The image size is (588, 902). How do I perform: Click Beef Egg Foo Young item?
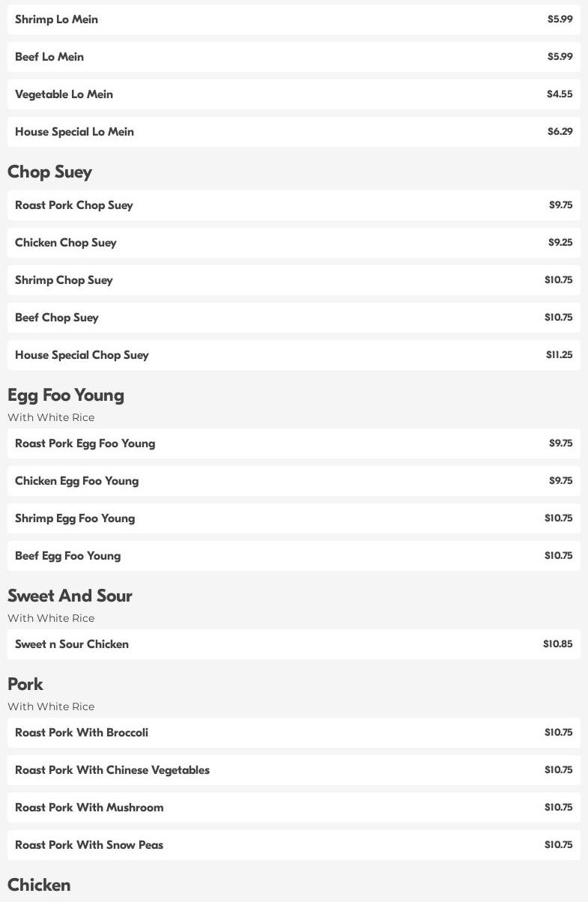(x=294, y=556)
